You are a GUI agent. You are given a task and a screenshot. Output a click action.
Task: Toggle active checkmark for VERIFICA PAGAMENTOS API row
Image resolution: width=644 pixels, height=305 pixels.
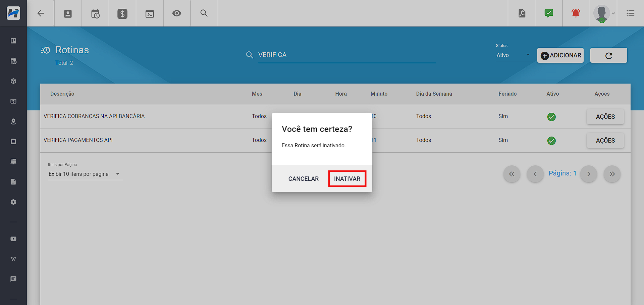[551, 141]
